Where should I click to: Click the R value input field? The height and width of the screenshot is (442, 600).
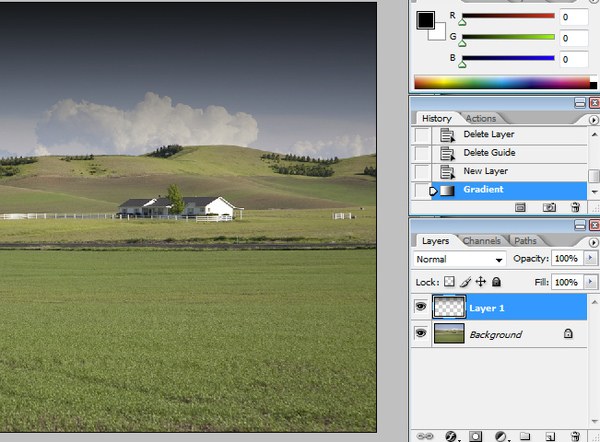[574, 17]
